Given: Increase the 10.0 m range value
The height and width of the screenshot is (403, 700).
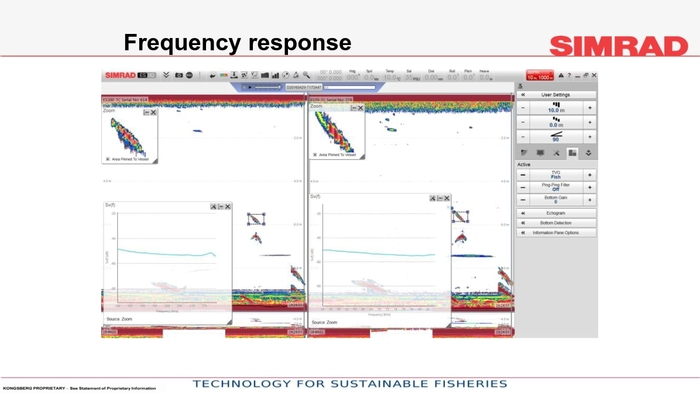Looking at the screenshot, I should pos(590,108).
